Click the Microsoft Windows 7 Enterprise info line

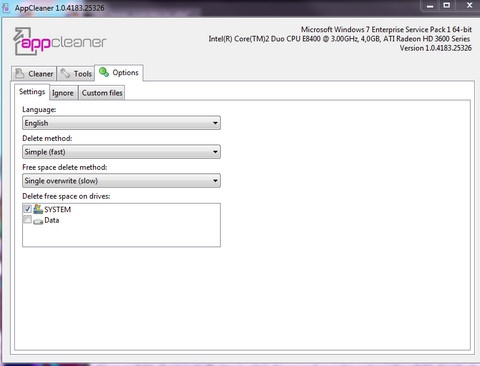pyautogui.click(x=386, y=29)
